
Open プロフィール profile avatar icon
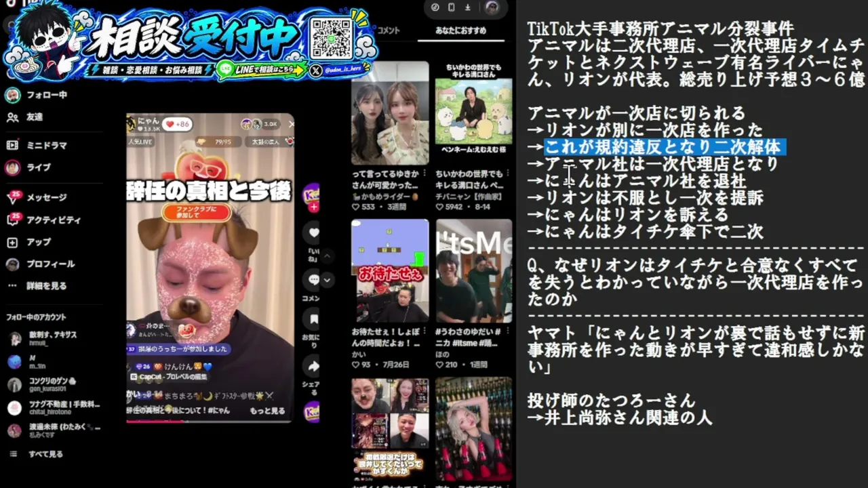tap(12, 264)
